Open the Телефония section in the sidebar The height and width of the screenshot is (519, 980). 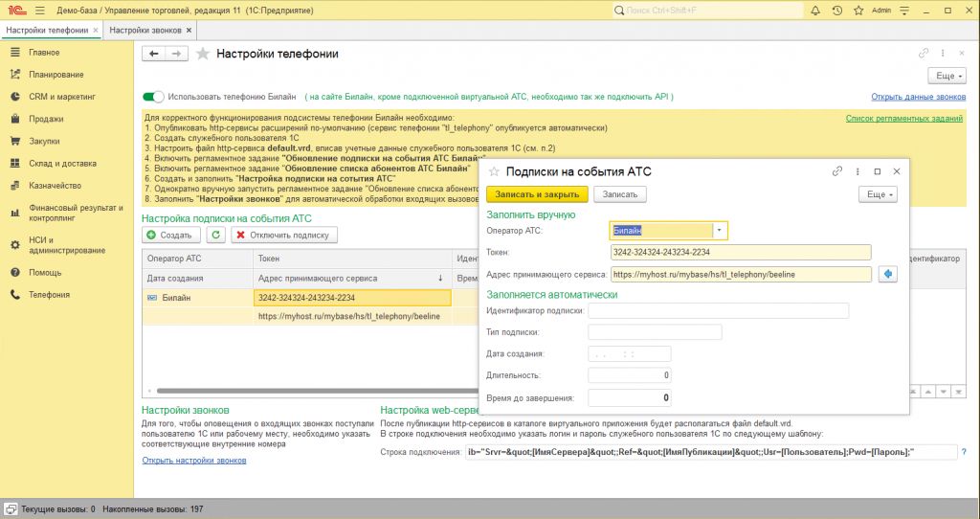click(48, 294)
